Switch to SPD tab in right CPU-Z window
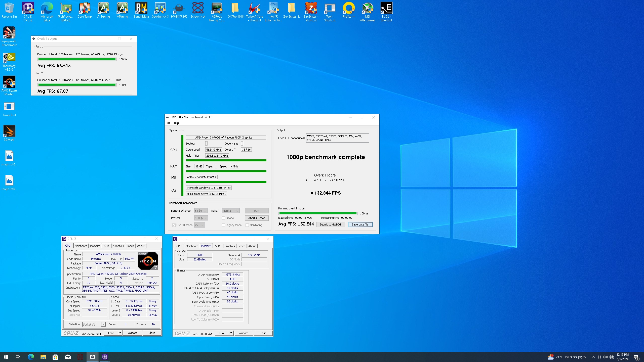Viewport: 644px width, 362px height. (218, 246)
